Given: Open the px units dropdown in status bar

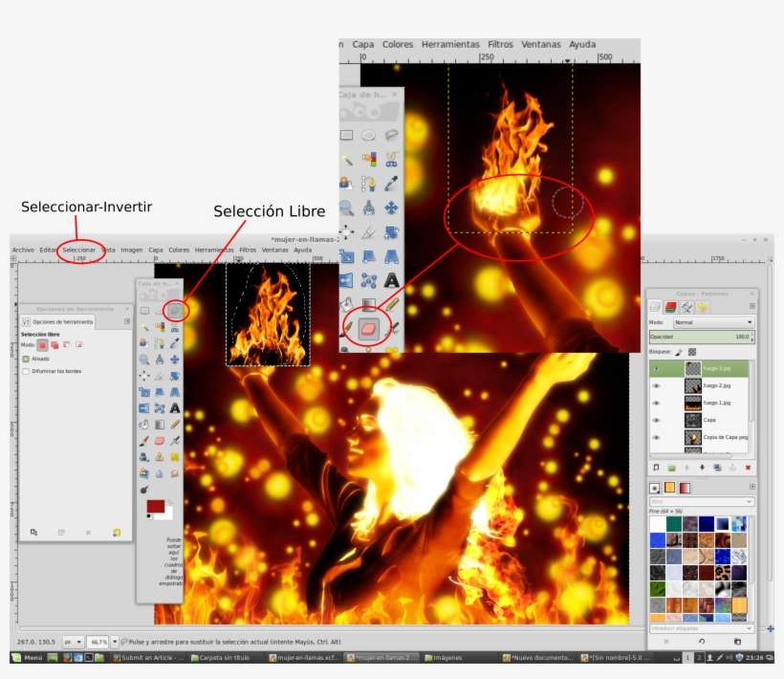Looking at the screenshot, I should click(x=73, y=641).
